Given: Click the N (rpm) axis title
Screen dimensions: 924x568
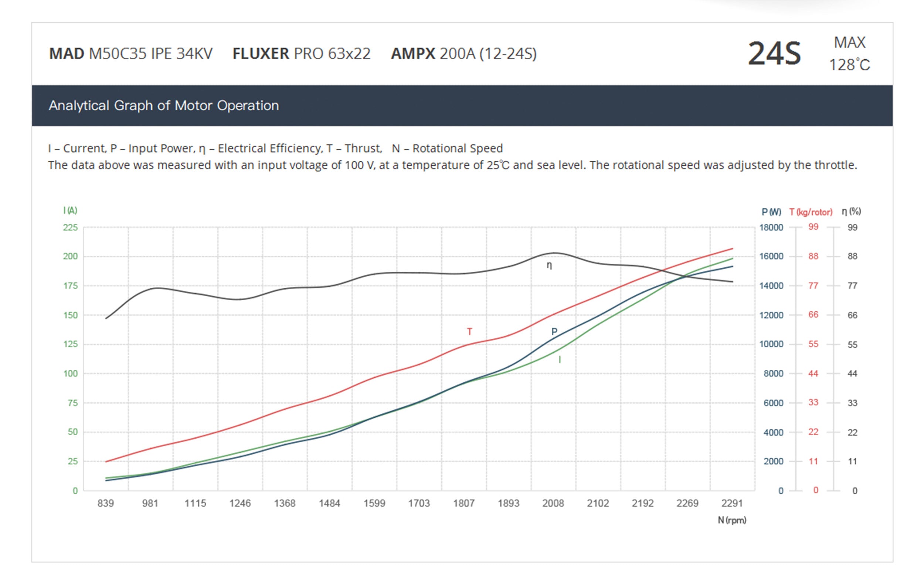Looking at the screenshot, I should pyautogui.click(x=732, y=520).
